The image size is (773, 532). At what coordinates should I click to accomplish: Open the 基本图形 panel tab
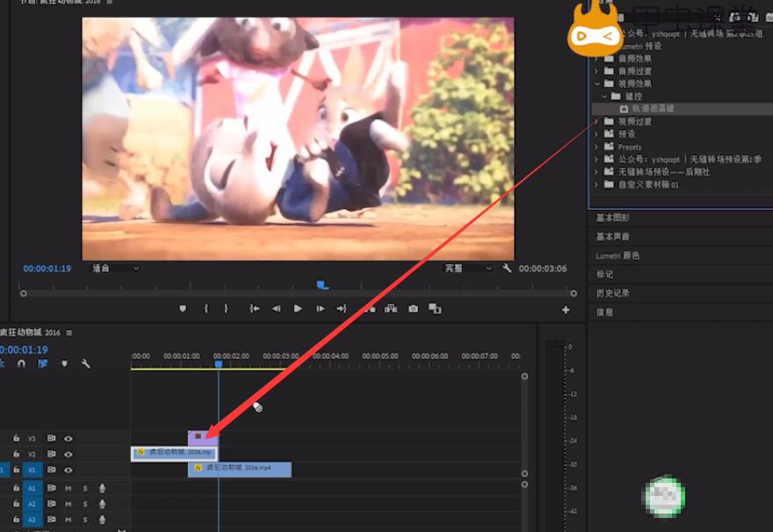612,218
